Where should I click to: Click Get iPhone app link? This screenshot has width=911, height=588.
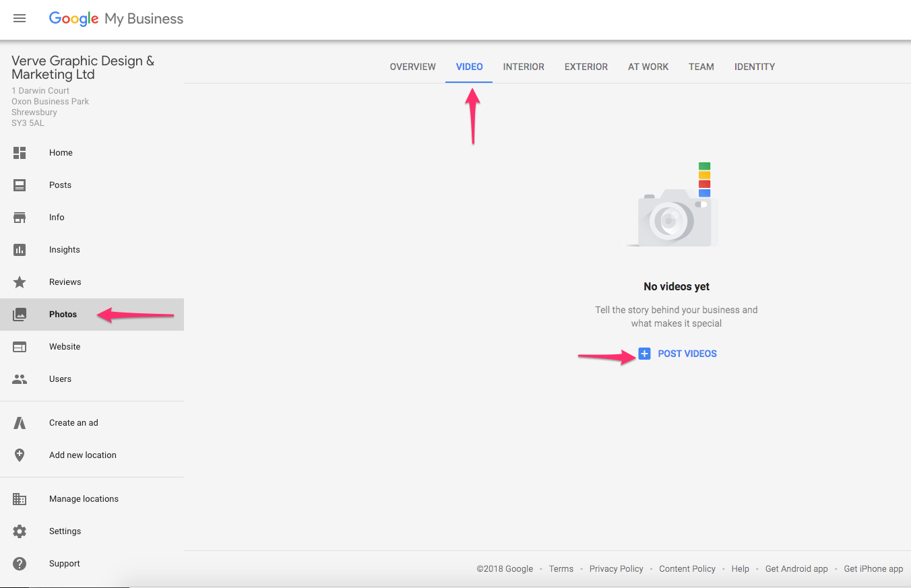tap(873, 569)
